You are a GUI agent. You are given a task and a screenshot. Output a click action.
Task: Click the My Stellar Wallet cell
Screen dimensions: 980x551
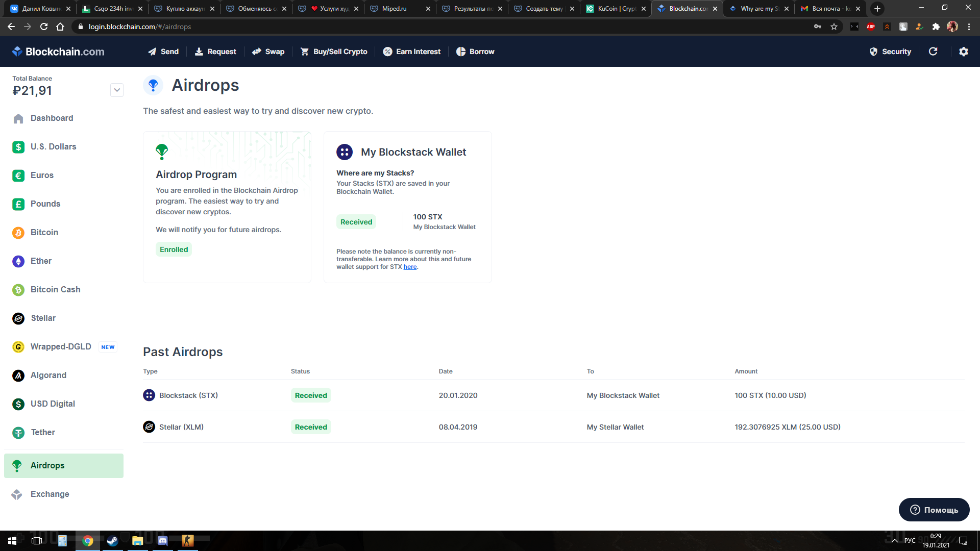616,427
